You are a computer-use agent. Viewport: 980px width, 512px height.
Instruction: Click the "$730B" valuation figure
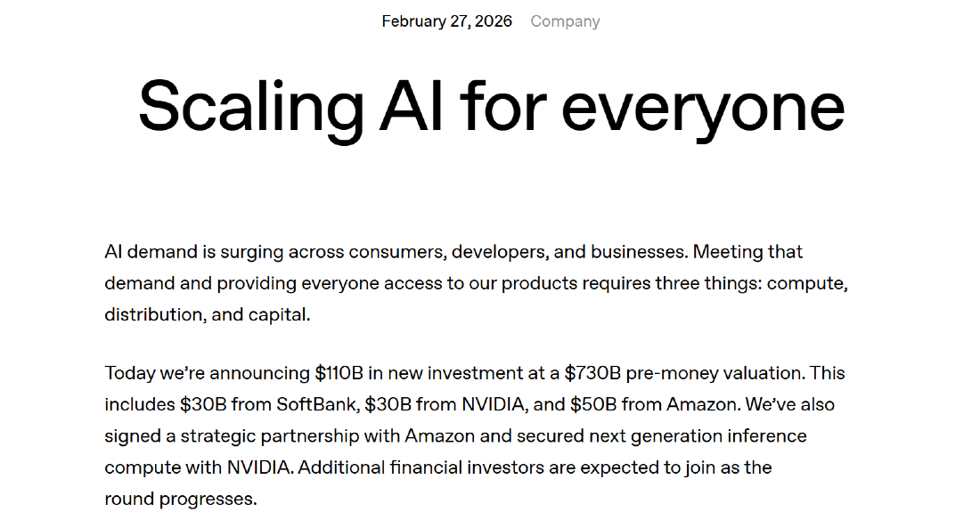pyautogui.click(x=593, y=372)
